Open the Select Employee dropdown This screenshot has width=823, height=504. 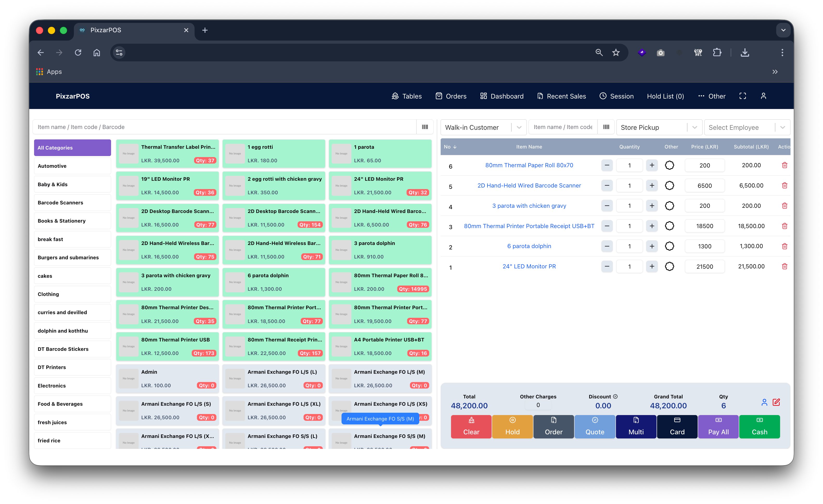pyautogui.click(x=783, y=127)
